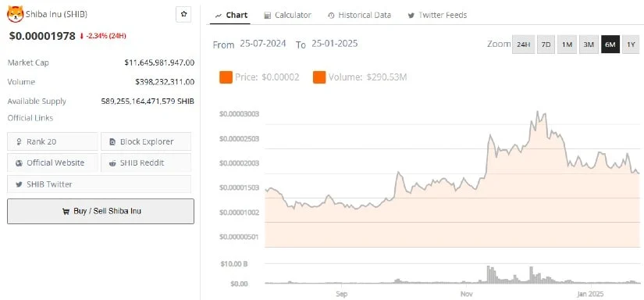The image size is (644, 300).
Task: Toggle the Volume series orange swatch
Action: tap(319, 77)
